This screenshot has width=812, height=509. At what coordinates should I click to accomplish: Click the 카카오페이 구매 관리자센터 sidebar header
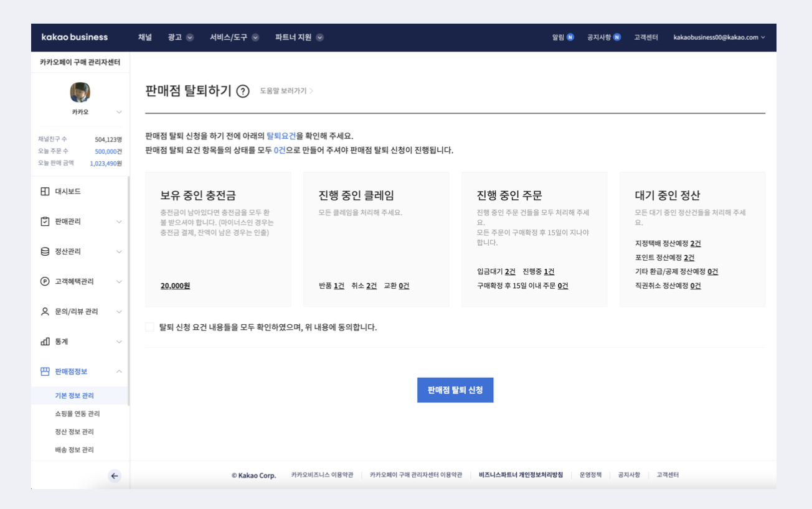[x=80, y=62]
